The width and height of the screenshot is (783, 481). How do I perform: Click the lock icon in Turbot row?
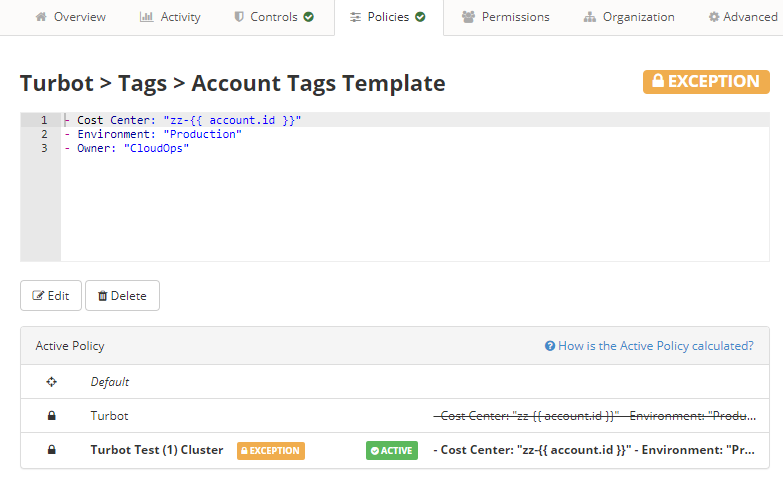coord(51,416)
